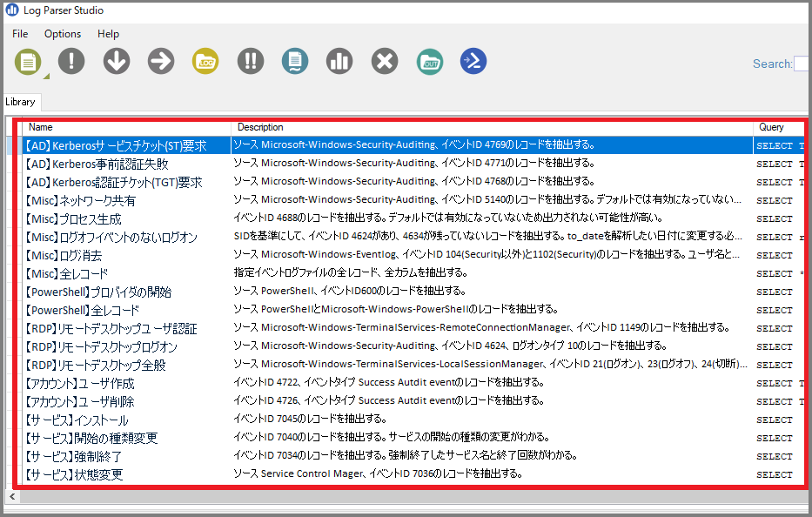Image resolution: width=812 pixels, height=517 pixels.
Task: Click the description mentioning イベントID 4771
Action: point(413,163)
